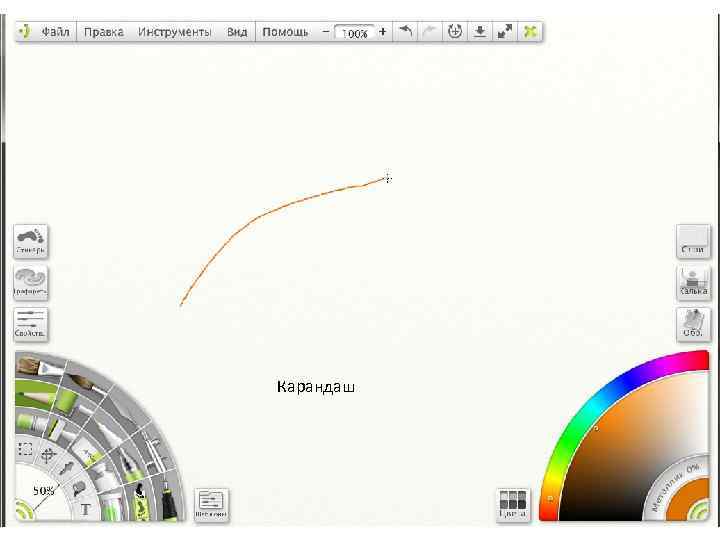Click the minus zoom out button

click(326, 32)
